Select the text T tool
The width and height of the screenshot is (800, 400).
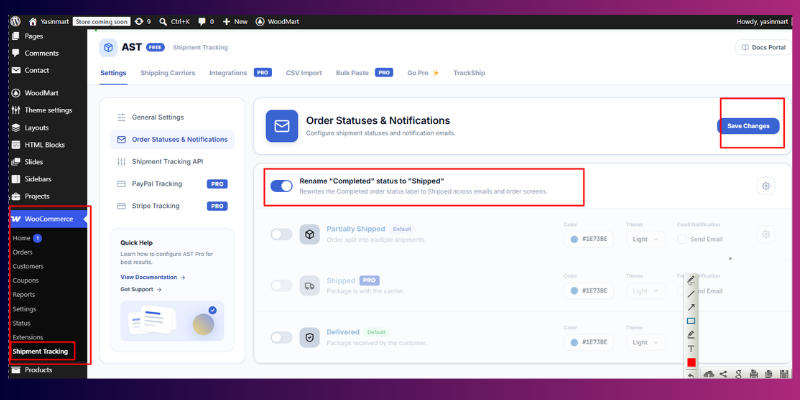coord(691,348)
